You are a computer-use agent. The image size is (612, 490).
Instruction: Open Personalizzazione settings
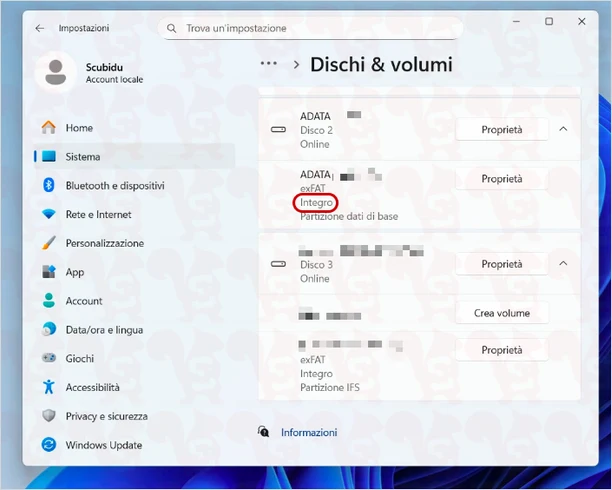coord(135,243)
